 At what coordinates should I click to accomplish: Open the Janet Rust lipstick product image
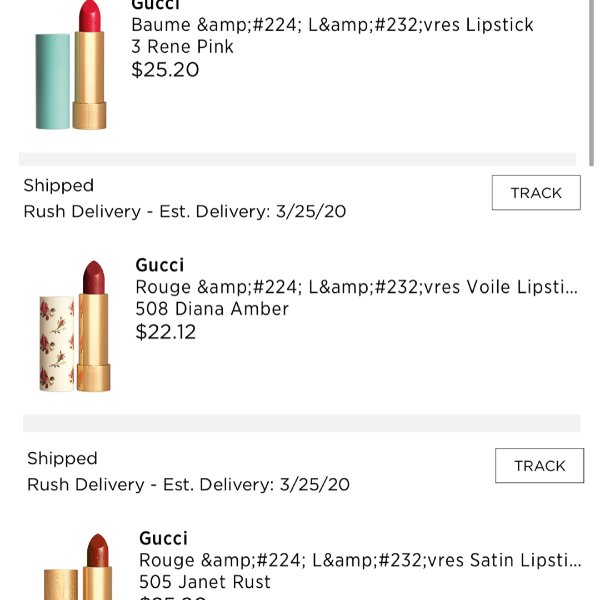pyautogui.click(x=78, y=566)
